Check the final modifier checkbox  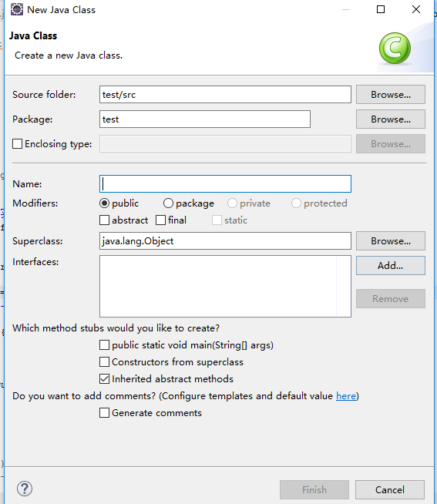point(160,220)
